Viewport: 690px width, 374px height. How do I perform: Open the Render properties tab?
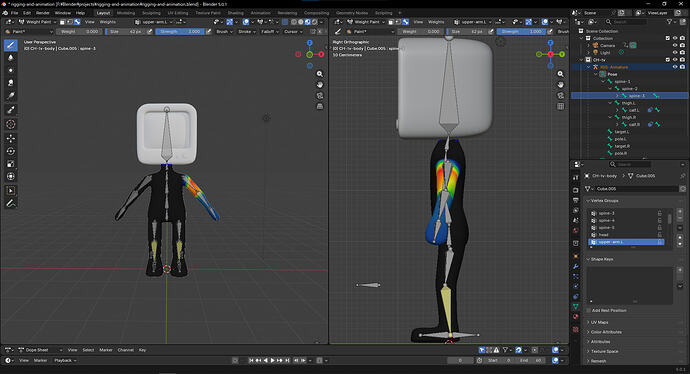coord(576,190)
